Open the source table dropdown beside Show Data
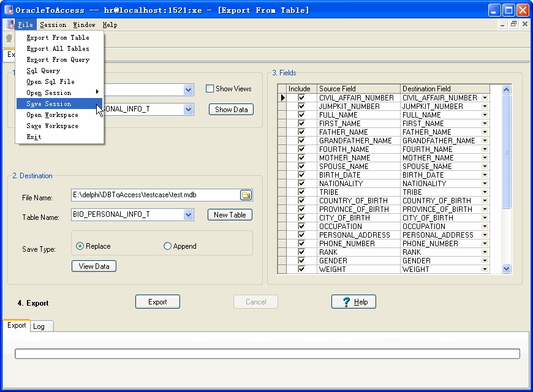 pos(188,109)
